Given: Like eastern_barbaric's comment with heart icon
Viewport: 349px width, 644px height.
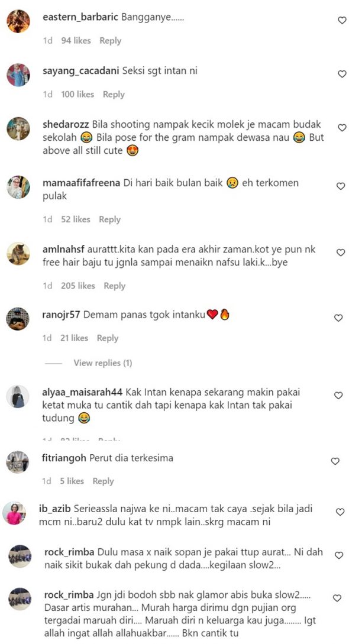Looking at the screenshot, I should click(342, 20).
